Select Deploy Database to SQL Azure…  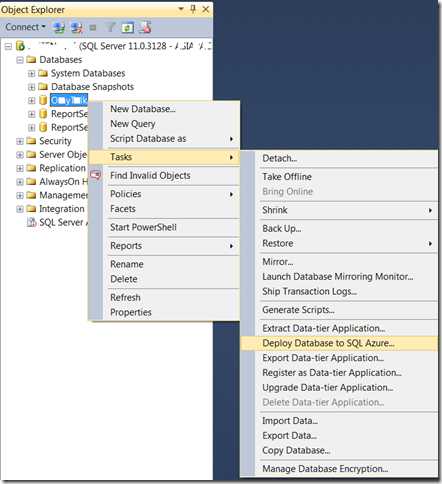[x=339, y=343]
